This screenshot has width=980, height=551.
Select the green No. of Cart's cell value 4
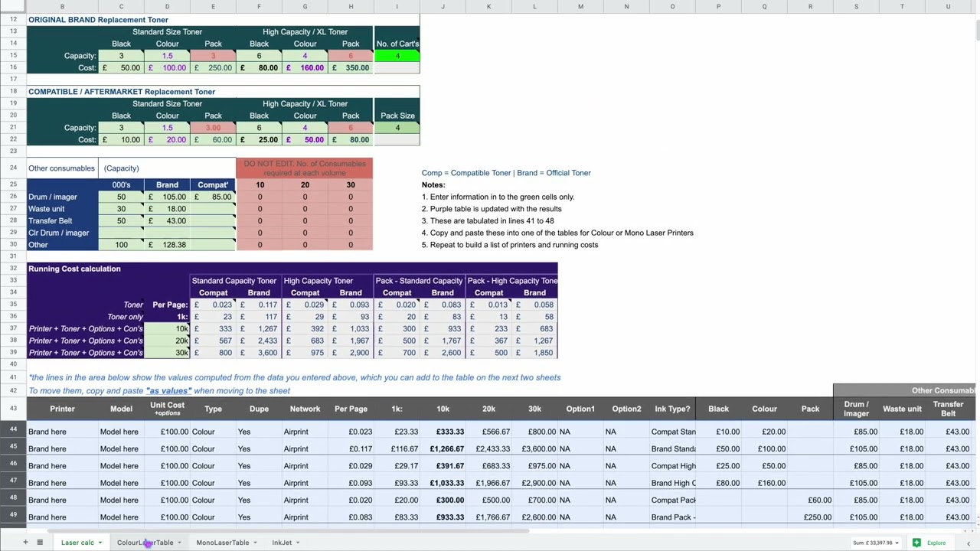tap(397, 56)
